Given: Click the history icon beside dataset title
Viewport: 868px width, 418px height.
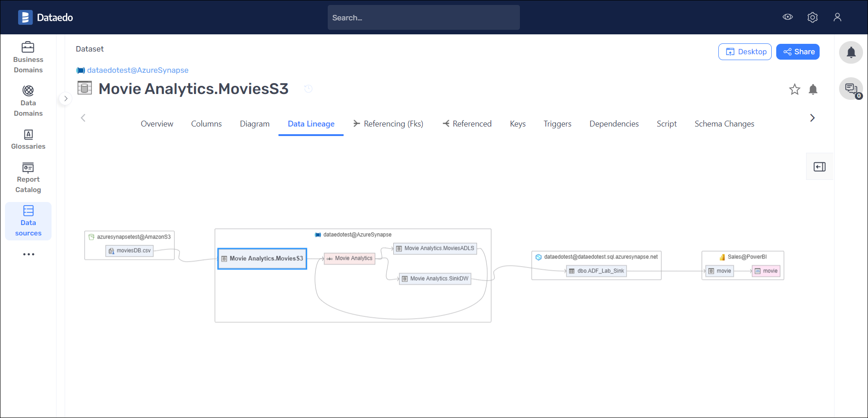Looking at the screenshot, I should [308, 89].
